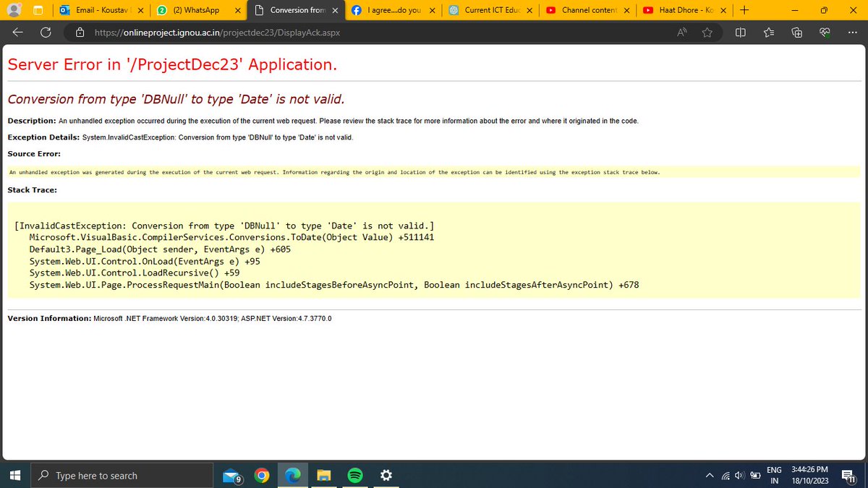Open the Wi-Fi network icon
Image resolution: width=868 pixels, height=488 pixels.
pyautogui.click(x=726, y=475)
